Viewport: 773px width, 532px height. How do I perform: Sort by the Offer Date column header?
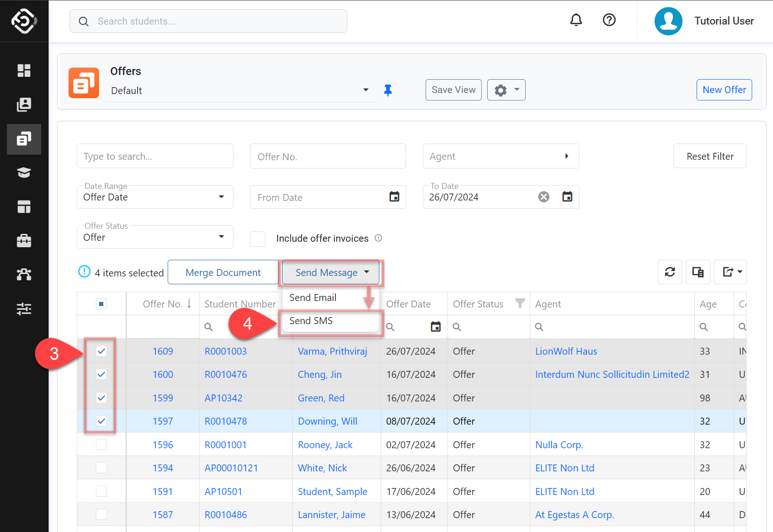point(408,304)
